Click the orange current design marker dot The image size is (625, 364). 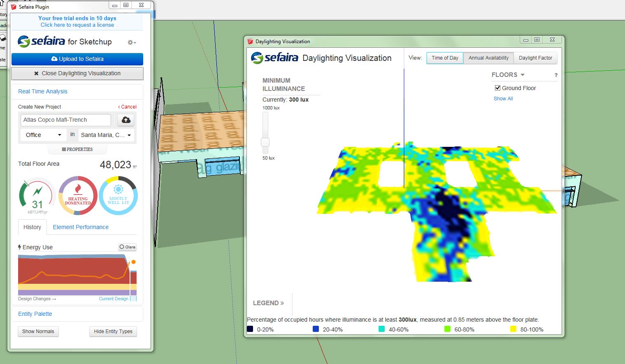(x=133, y=262)
